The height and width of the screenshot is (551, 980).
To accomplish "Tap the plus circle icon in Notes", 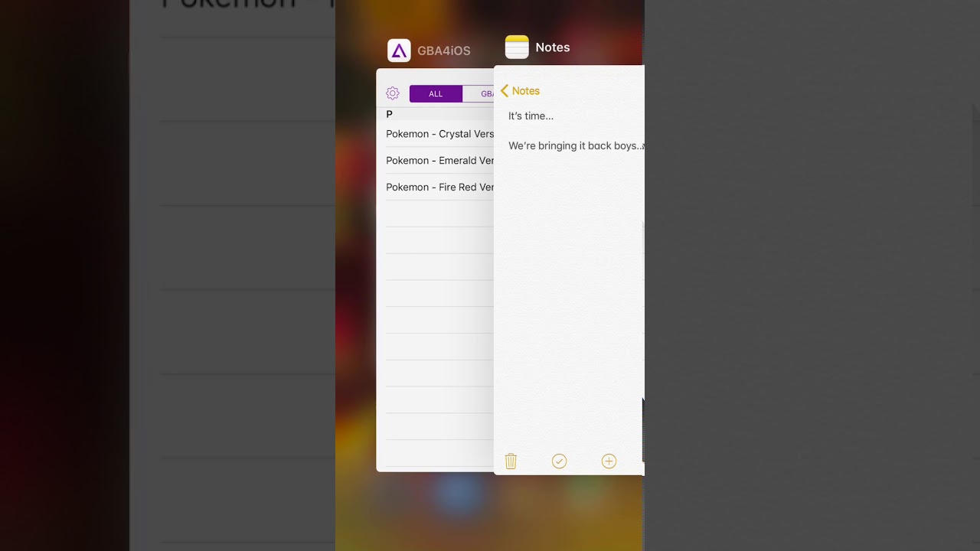I will click(x=609, y=461).
